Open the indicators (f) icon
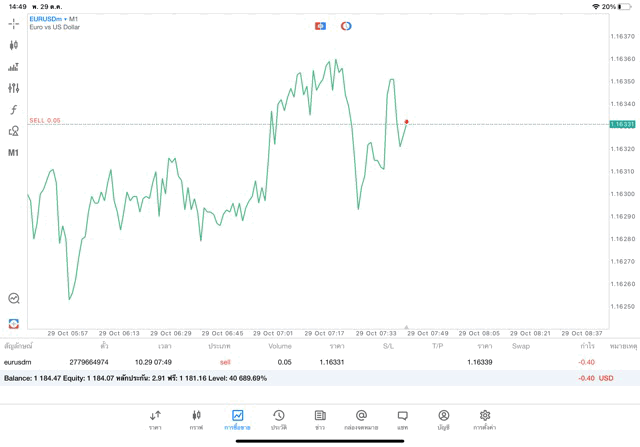The image size is (640, 447). (14, 109)
